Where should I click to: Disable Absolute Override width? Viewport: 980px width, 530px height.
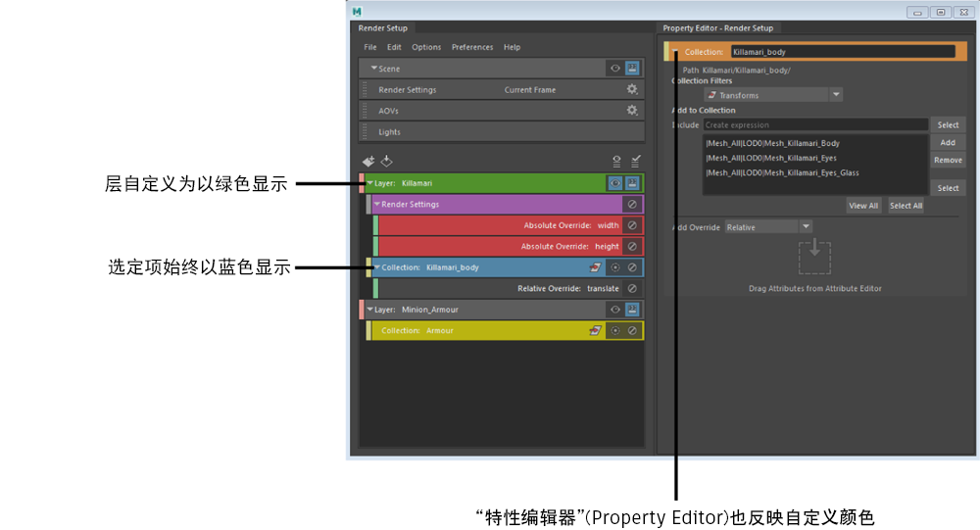[632, 225]
